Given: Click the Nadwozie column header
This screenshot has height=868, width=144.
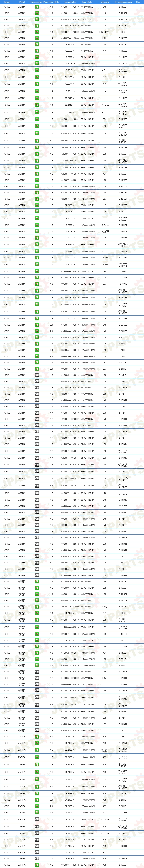Looking at the screenshot, I should pyautogui.click(x=105, y=2).
